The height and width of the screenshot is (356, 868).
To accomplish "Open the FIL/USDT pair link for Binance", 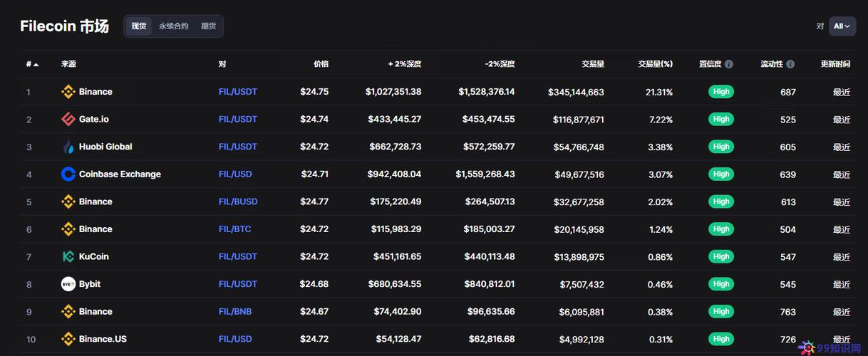I will 238,92.
